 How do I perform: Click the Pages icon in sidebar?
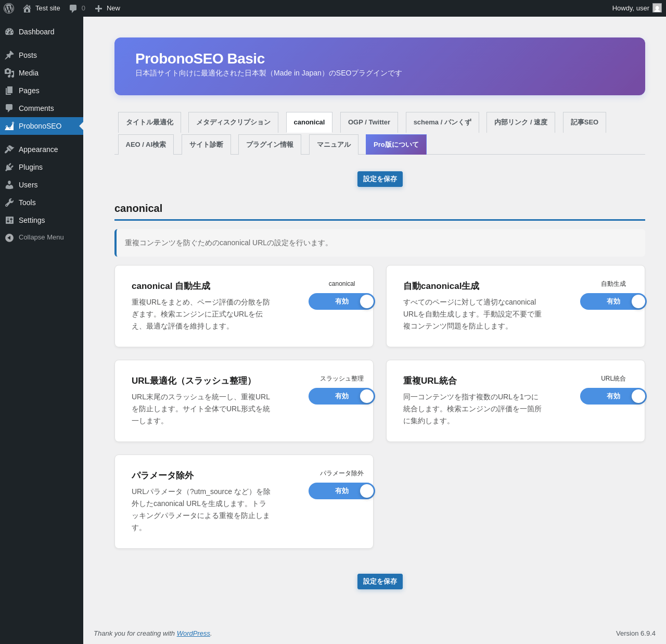[x=9, y=91]
